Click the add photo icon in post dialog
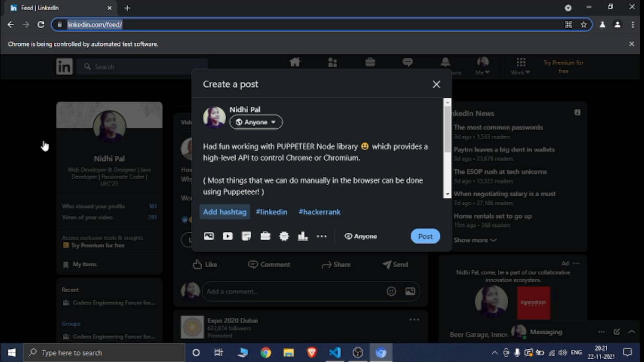The width and height of the screenshot is (644, 362). [x=209, y=237]
